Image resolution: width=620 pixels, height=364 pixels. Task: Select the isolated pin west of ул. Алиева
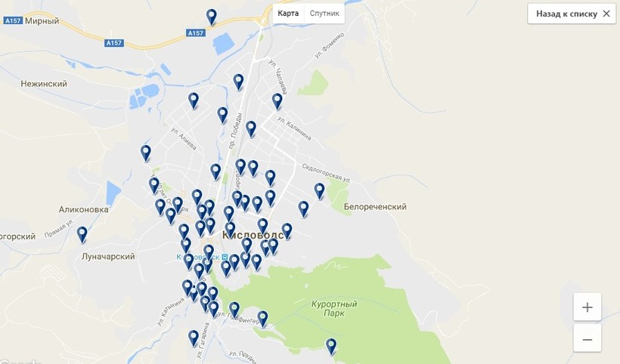[145, 153]
